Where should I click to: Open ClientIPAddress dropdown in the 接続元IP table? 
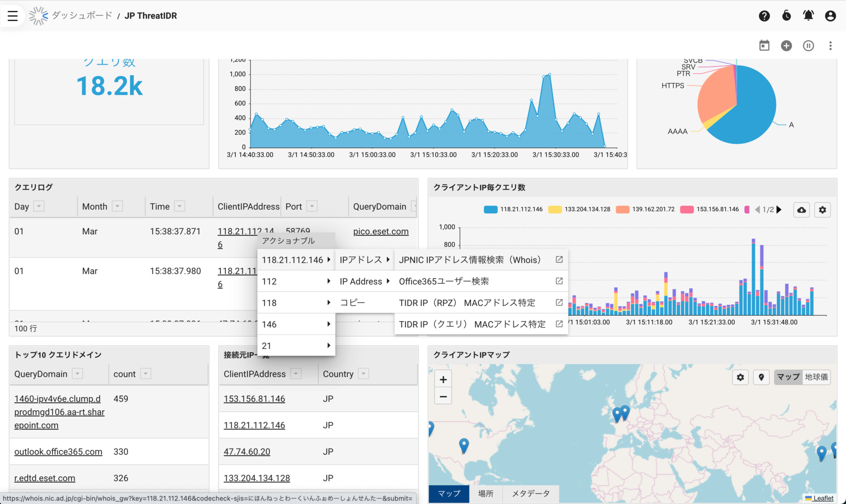point(296,374)
